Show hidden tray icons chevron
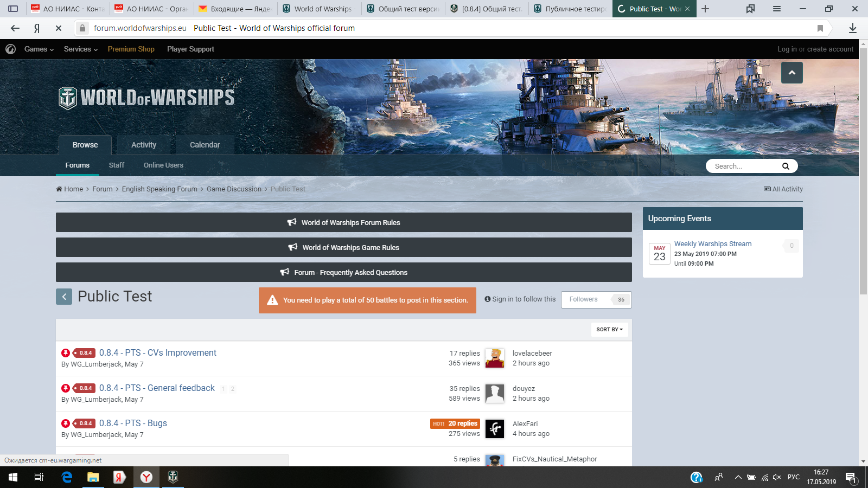 click(738, 477)
